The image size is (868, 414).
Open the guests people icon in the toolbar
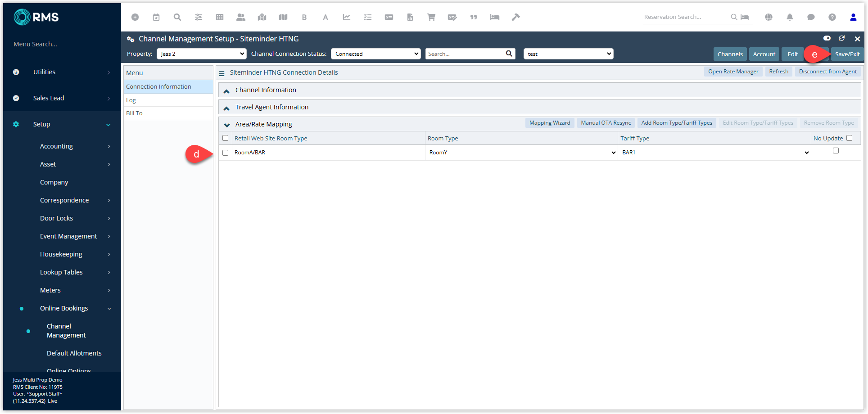[x=241, y=17]
